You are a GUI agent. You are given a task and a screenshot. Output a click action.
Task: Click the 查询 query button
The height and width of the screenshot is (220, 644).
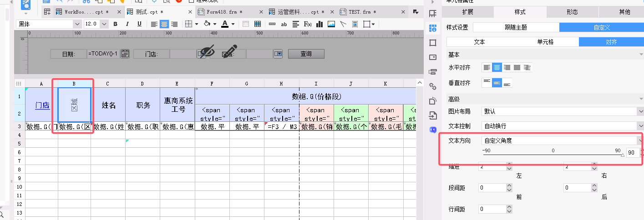pyautogui.click(x=306, y=54)
